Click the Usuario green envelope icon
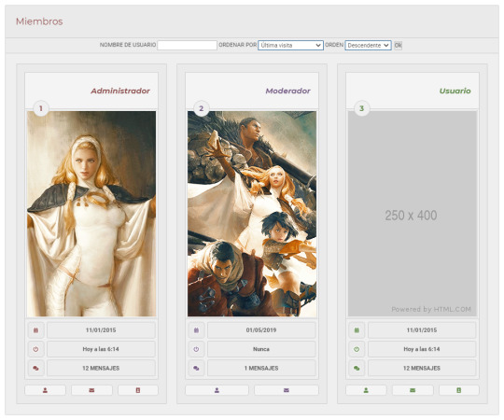 pyautogui.click(x=413, y=390)
